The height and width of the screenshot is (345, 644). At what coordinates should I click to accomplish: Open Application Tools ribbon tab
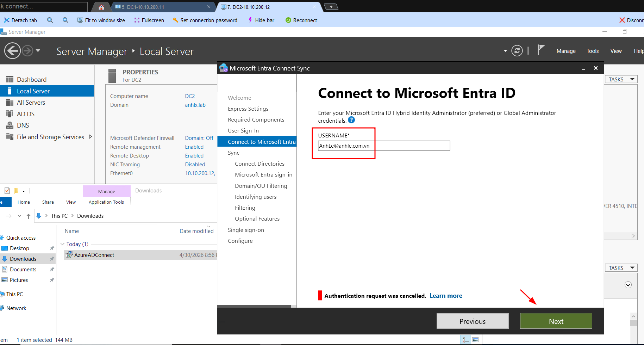pyautogui.click(x=106, y=202)
